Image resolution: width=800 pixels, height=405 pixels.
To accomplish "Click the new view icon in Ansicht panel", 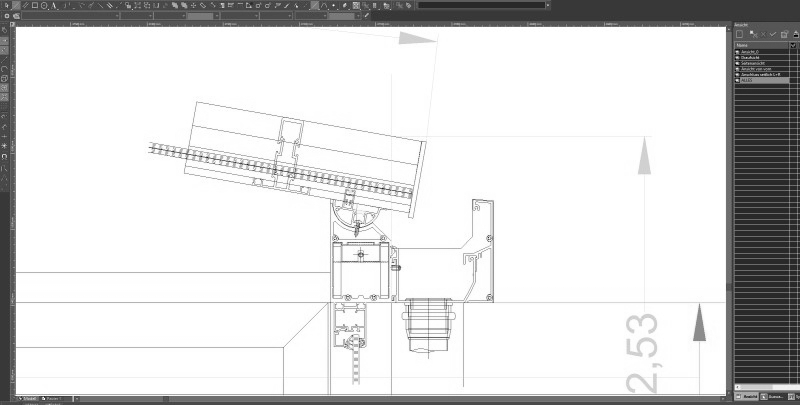I will point(740,33).
